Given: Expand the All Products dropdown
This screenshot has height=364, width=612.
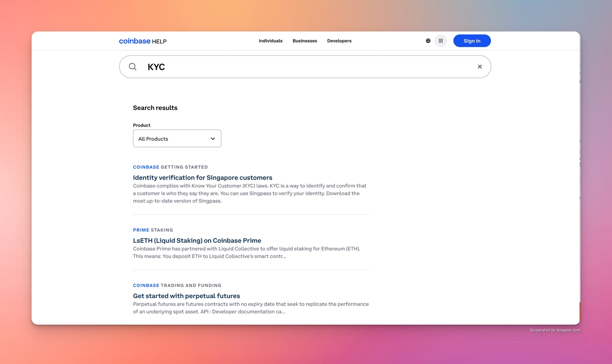Looking at the screenshot, I should pyautogui.click(x=177, y=139).
